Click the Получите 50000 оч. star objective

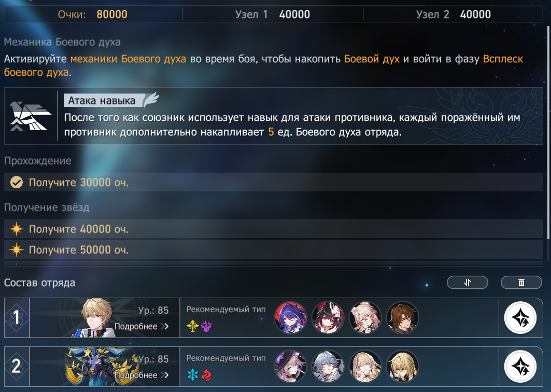[x=273, y=249]
